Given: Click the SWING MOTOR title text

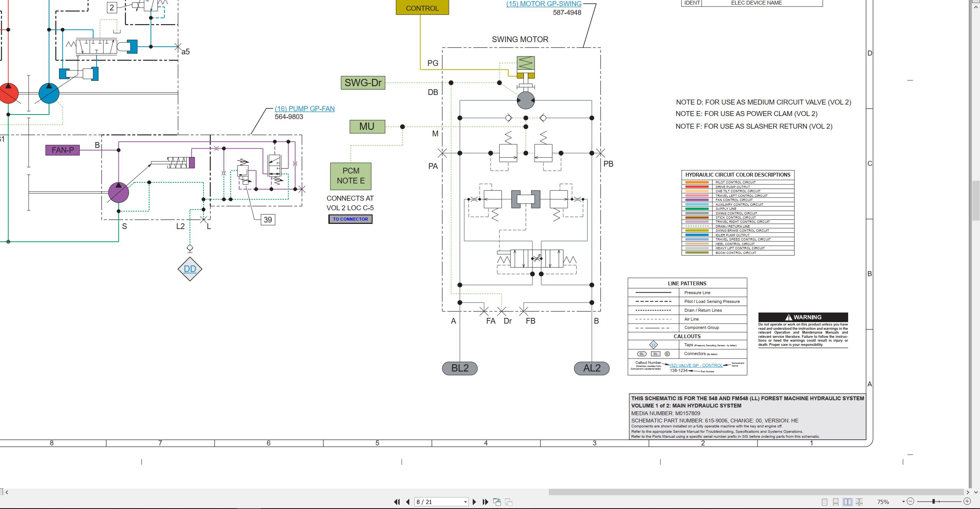Looking at the screenshot, I should [520, 39].
